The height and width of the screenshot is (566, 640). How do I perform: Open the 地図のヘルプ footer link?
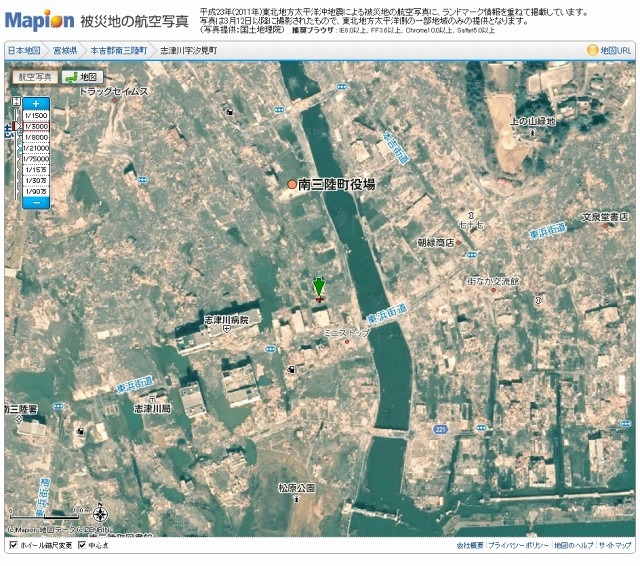click(573, 545)
